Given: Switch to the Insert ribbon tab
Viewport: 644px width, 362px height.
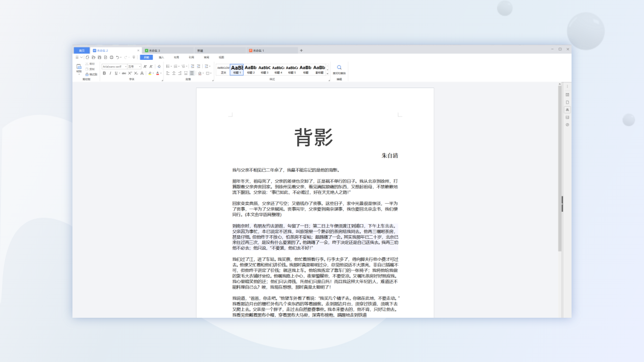Looking at the screenshot, I should pos(162,57).
